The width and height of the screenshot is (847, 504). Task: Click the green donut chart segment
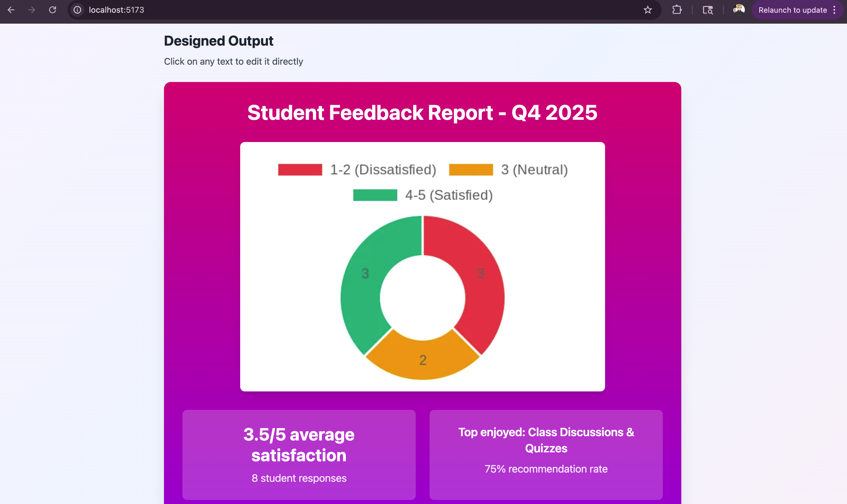(365, 282)
